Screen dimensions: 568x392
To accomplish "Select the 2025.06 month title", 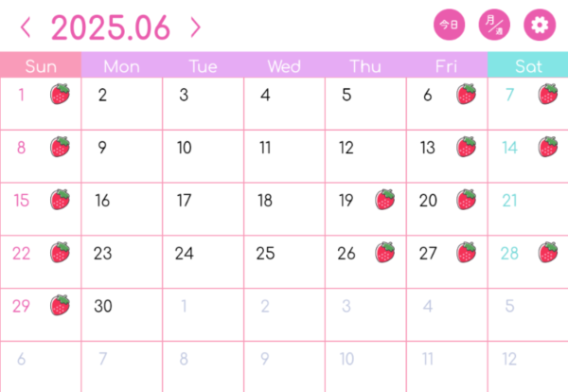I will tap(111, 27).
